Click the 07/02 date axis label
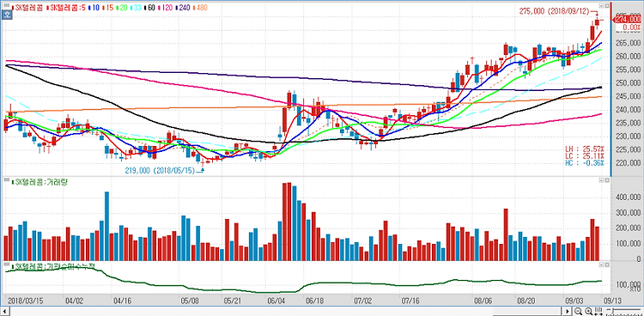The height and width of the screenshot is (316, 644). (x=361, y=301)
